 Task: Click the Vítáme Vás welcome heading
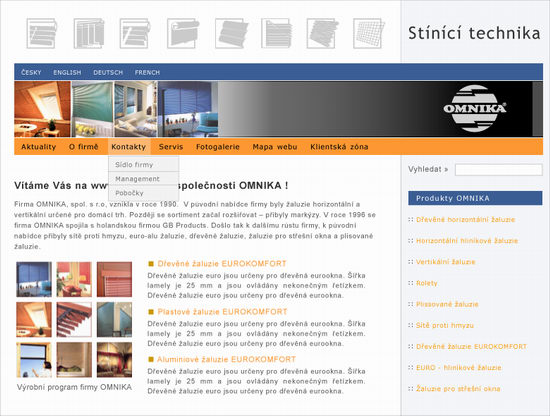tap(151, 186)
